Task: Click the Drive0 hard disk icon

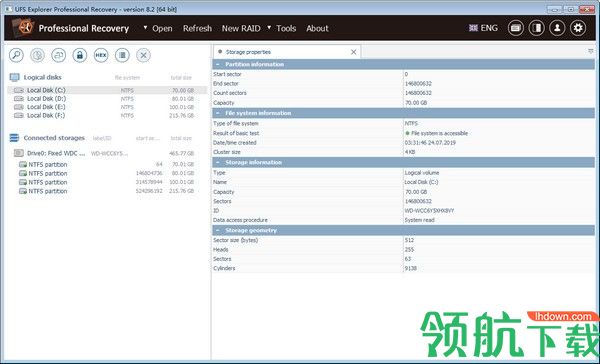Action: [x=19, y=153]
